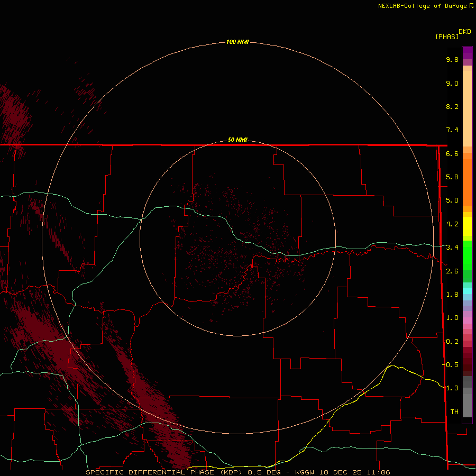Click the 100 NMI range ring label
The image size is (476, 476).
pyautogui.click(x=237, y=42)
